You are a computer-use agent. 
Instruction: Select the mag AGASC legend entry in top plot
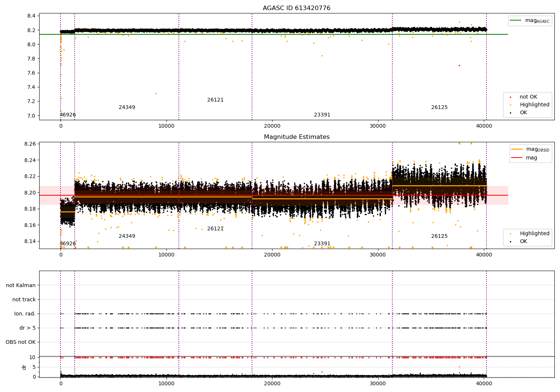tap(530, 21)
